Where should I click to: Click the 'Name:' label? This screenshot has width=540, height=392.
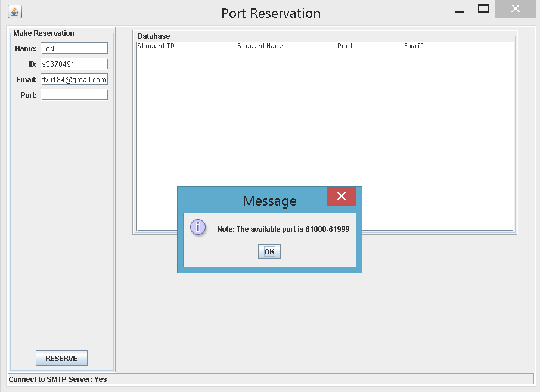tap(26, 48)
